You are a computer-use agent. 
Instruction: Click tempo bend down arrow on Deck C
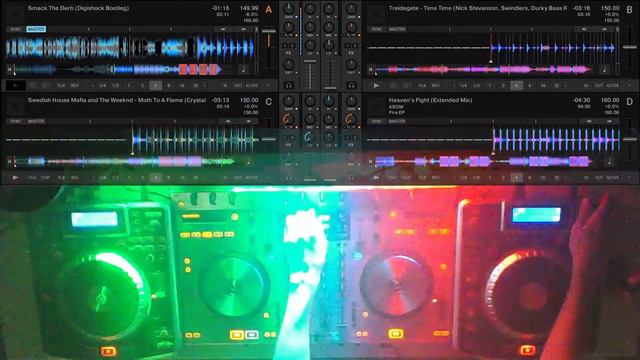pos(228,121)
